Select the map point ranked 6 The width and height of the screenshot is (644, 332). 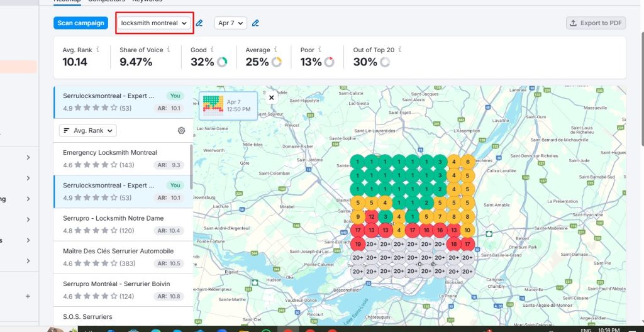pos(467,162)
